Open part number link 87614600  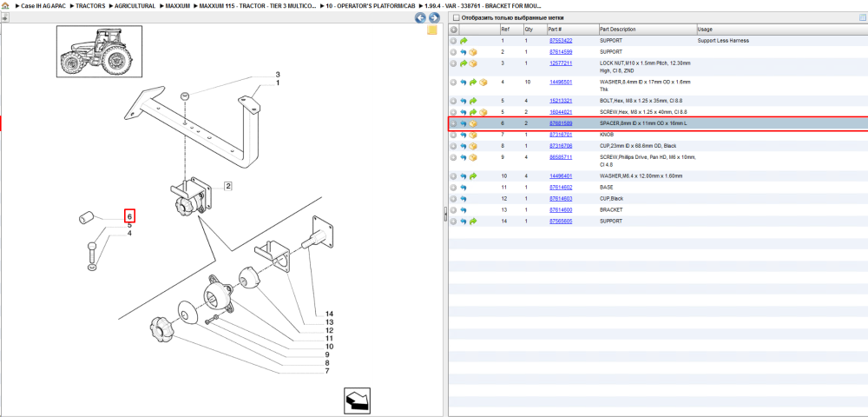pos(560,210)
